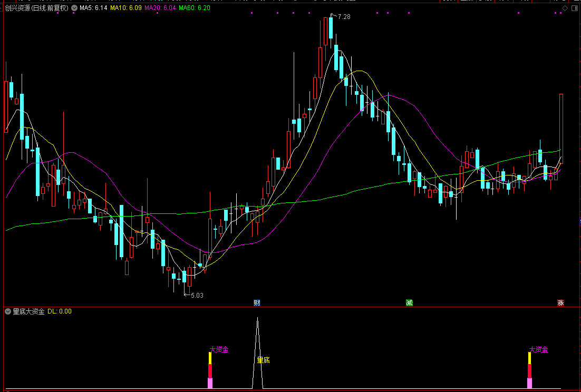This screenshot has height=392, width=581.
Task: Click the diamond marker icon at top right
Action: [x=565, y=8]
